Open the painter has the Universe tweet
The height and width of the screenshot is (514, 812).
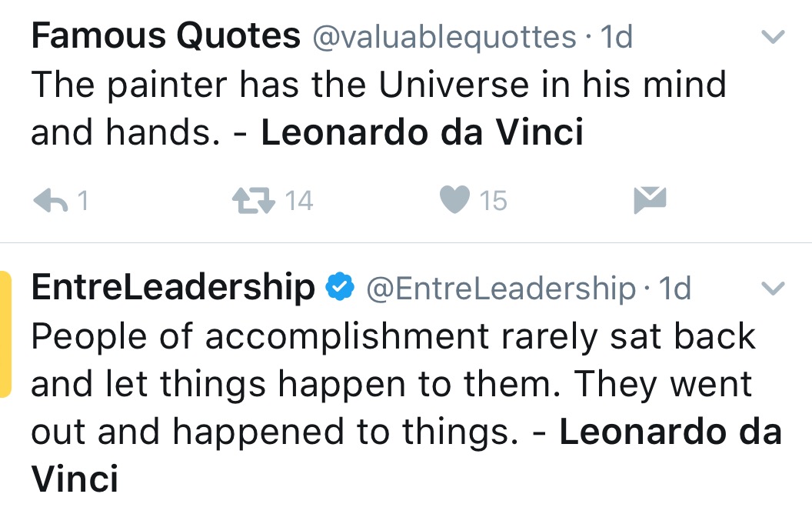pos(378,108)
